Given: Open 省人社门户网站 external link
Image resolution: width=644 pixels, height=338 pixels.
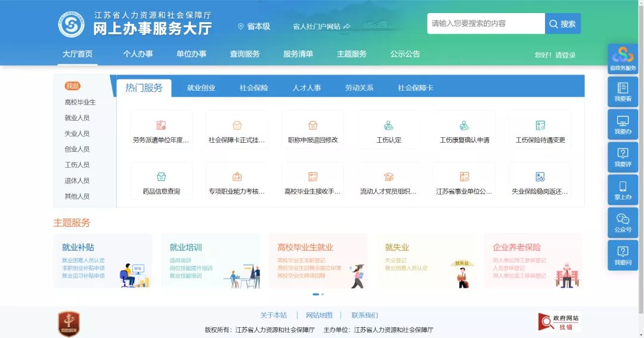Looking at the screenshot, I should [321, 26].
